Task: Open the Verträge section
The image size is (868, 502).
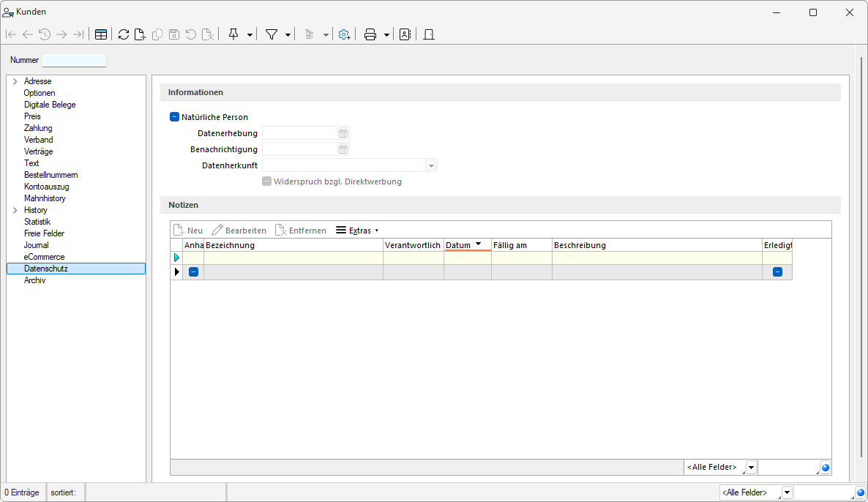Action: (39, 151)
